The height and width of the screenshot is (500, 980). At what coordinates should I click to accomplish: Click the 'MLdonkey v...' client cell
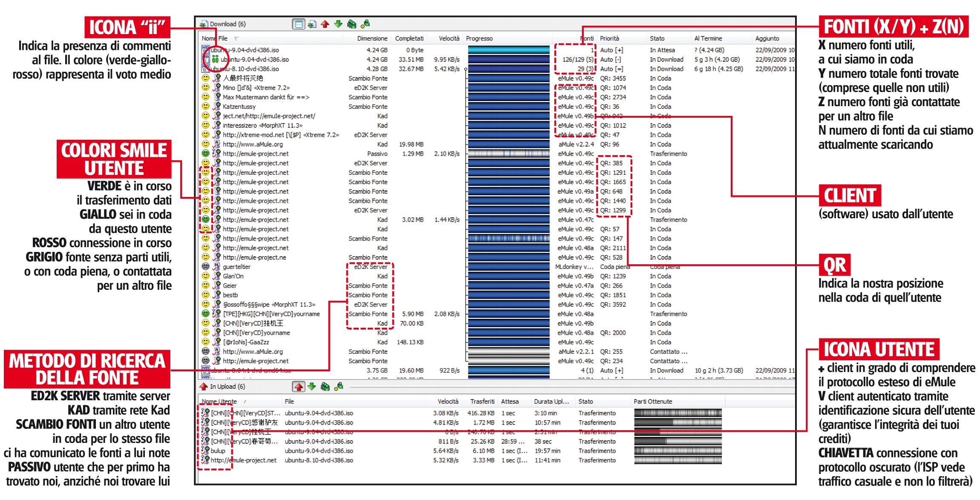pyautogui.click(x=574, y=266)
